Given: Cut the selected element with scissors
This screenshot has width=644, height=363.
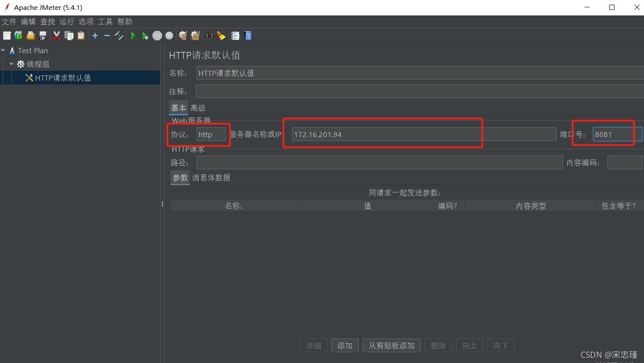Looking at the screenshot, I should tap(57, 36).
